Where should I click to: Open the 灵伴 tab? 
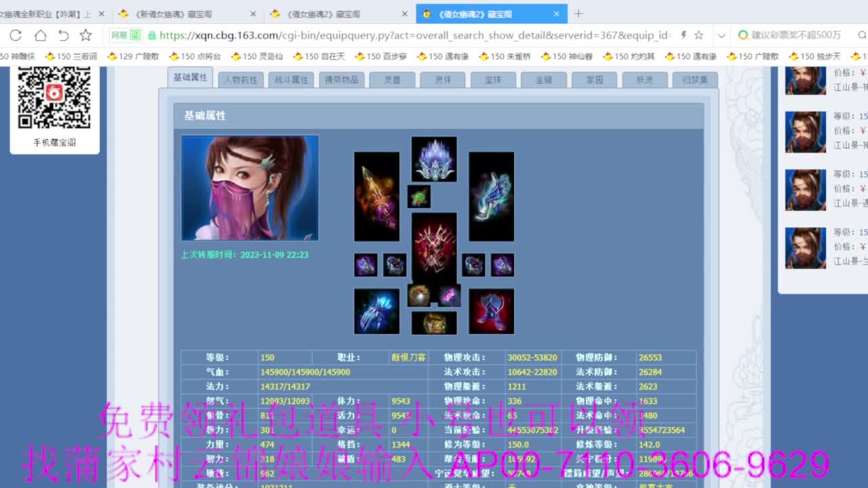point(443,79)
